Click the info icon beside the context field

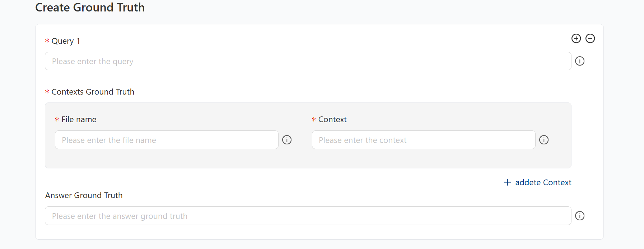544,140
